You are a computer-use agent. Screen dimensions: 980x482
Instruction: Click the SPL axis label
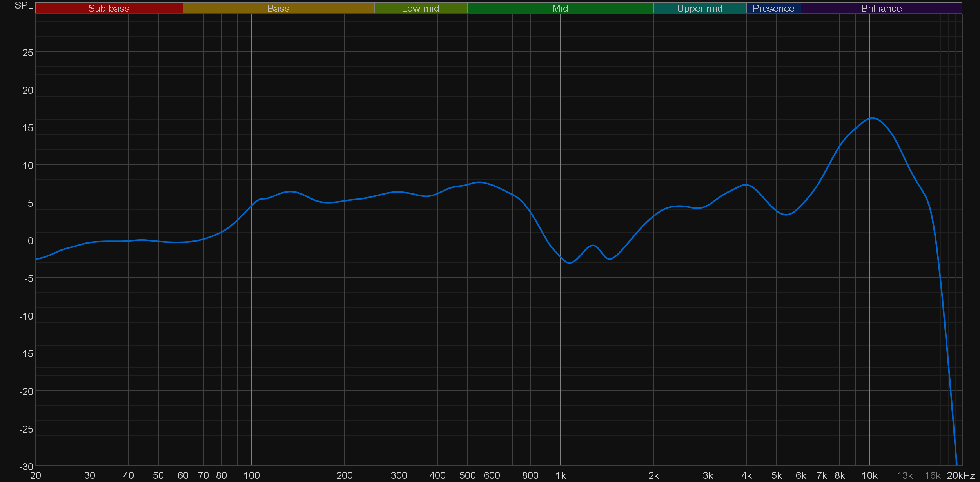coord(24,5)
